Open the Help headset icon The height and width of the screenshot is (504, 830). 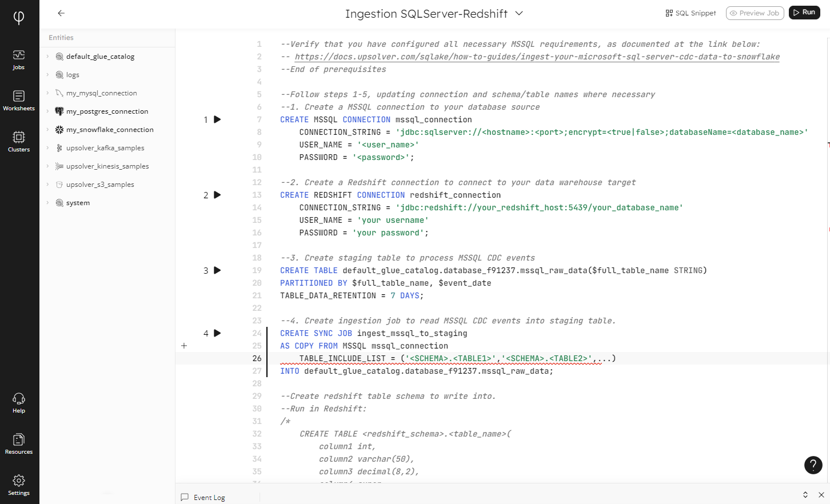(x=19, y=403)
